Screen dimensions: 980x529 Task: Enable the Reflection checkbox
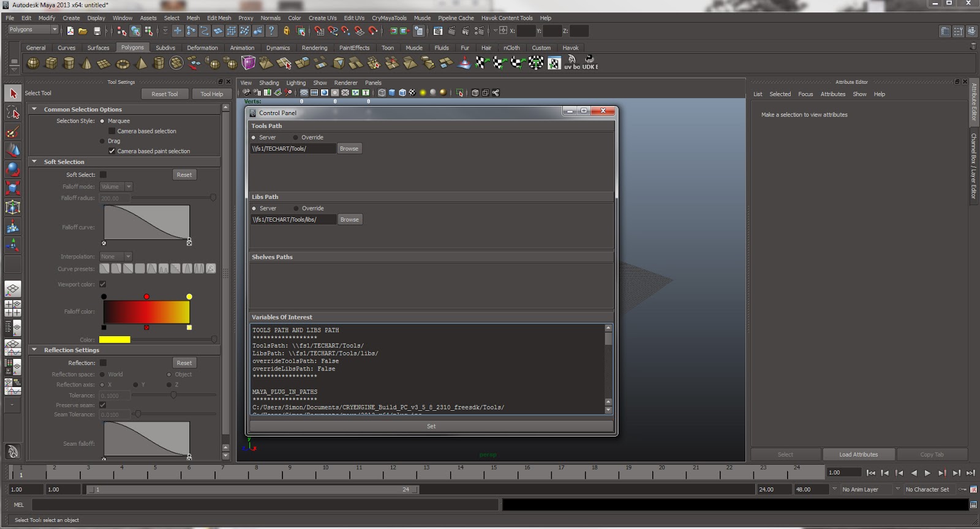point(103,362)
